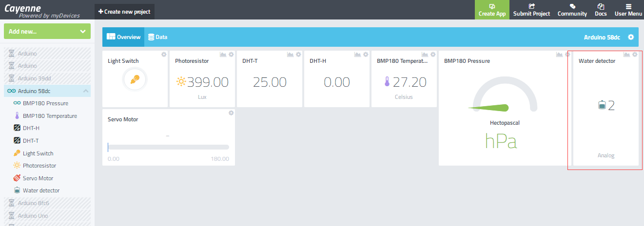Switch to the Data tab

click(x=158, y=37)
